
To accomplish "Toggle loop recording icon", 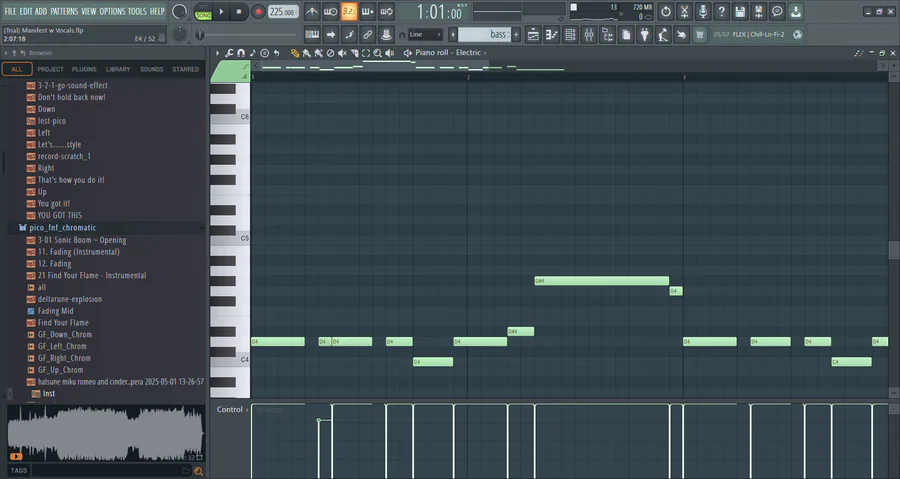I will pos(387,11).
